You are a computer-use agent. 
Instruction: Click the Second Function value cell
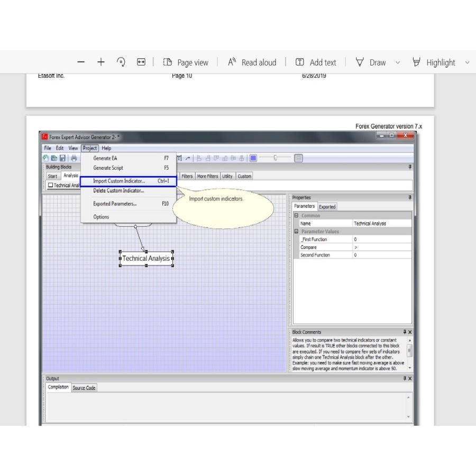(x=381, y=255)
